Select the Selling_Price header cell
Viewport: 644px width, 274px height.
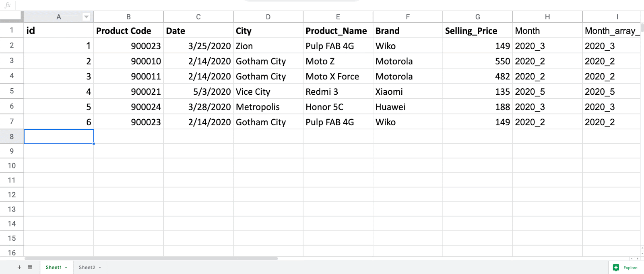471,31
